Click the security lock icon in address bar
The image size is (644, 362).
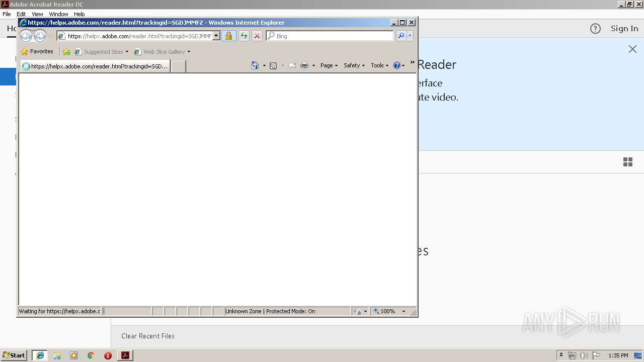click(228, 36)
